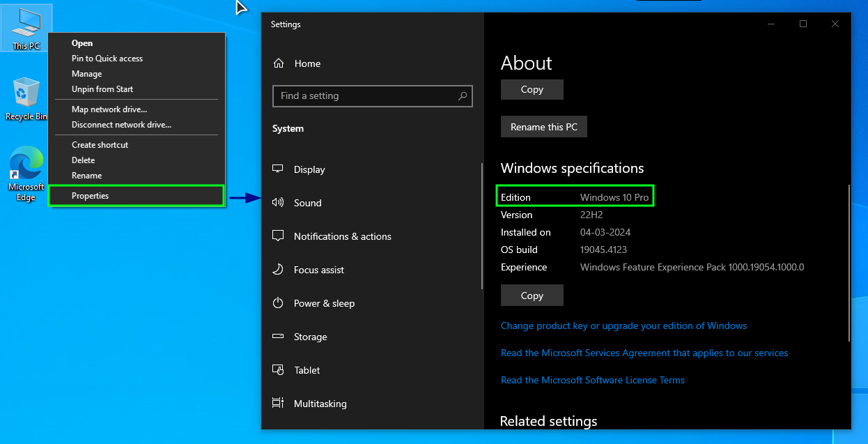This screenshot has height=444, width=868.
Task: Open Change product key or upgrade link
Action: [623, 326]
